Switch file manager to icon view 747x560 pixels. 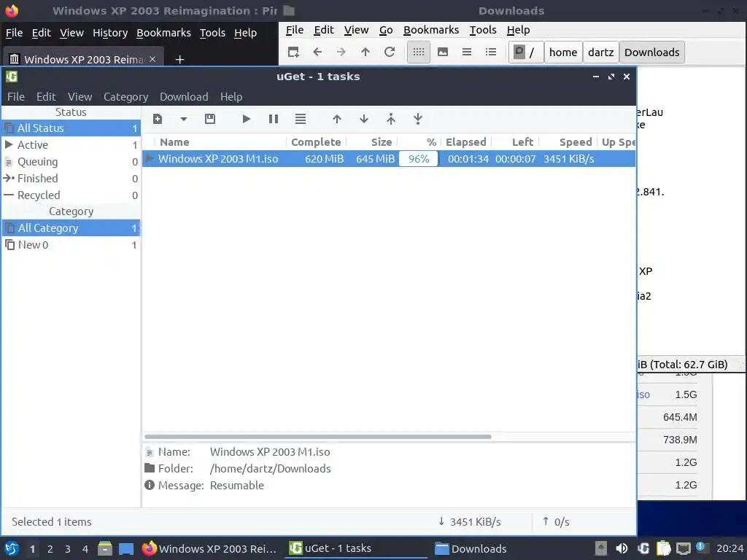(x=418, y=52)
